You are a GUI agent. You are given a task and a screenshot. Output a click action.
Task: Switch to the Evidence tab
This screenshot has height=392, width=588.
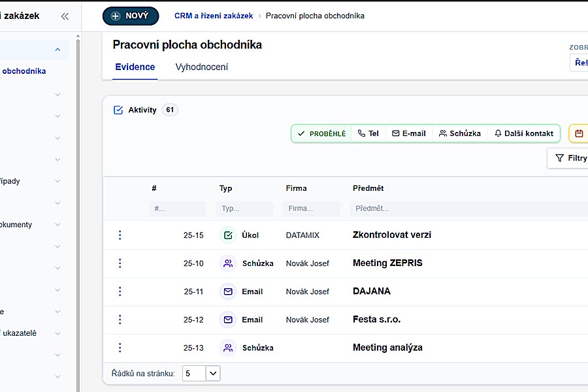135,67
